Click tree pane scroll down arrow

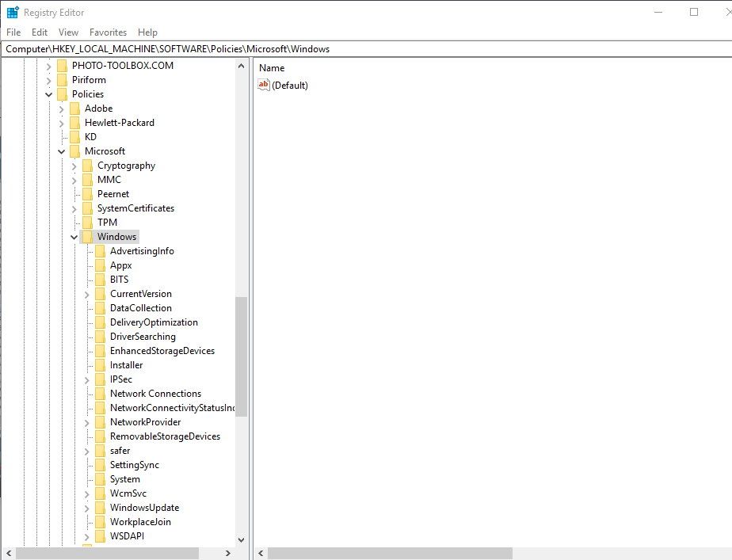241,540
